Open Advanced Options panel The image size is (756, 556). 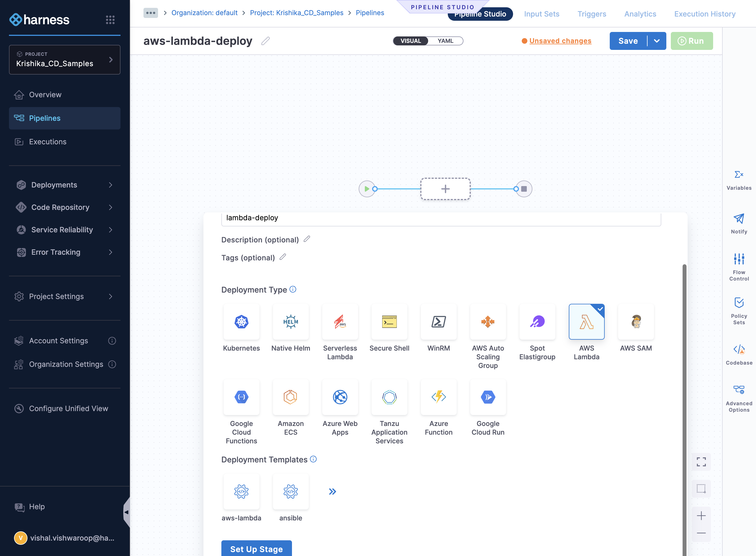739,399
